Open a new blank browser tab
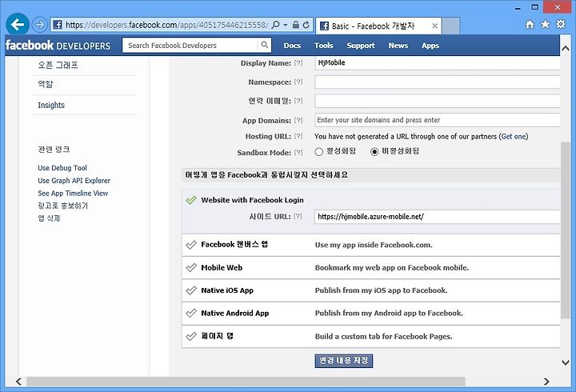The width and height of the screenshot is (576, 392). (450, 26)
